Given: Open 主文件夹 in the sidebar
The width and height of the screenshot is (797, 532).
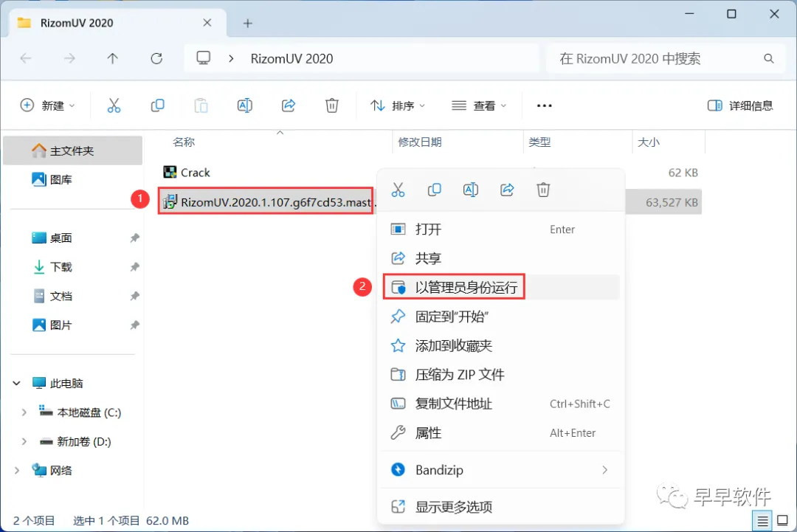Looking at the screenshot, I should point(72,151).
